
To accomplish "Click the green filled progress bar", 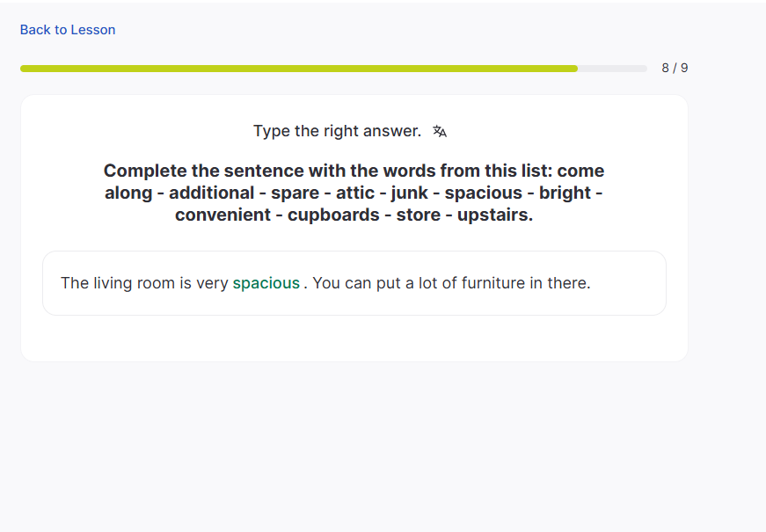I will coord(299,68).
